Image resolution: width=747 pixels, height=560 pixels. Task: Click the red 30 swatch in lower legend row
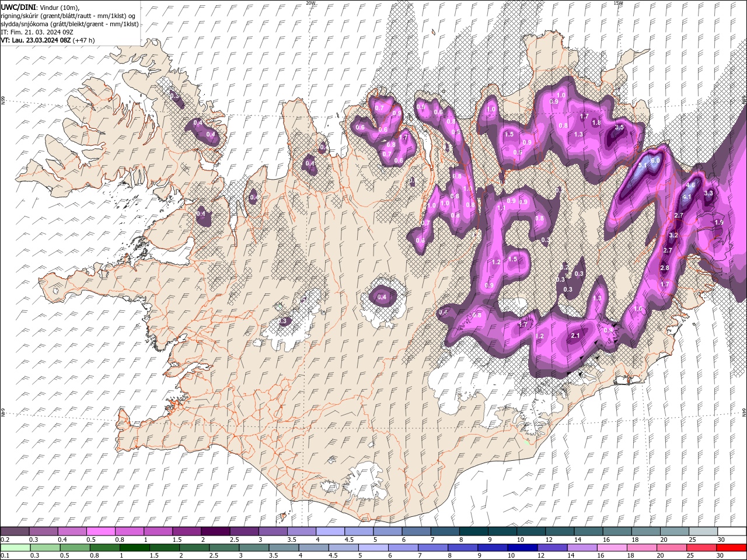(731, 548)
